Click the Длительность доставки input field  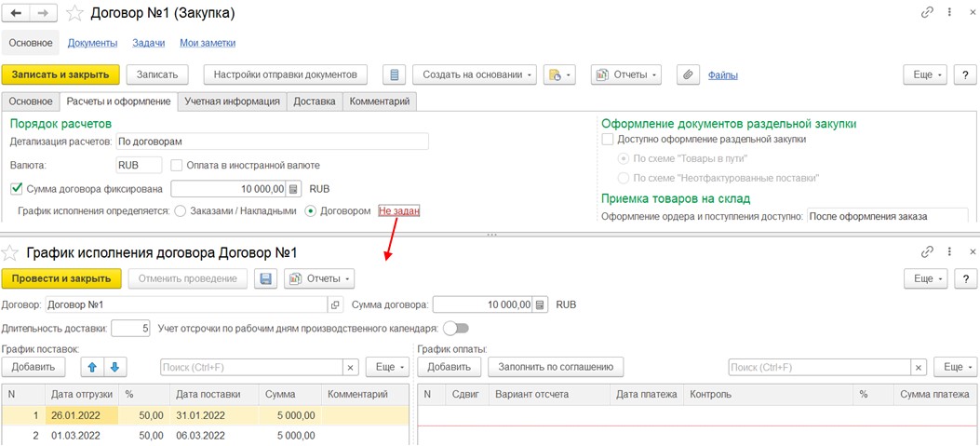(130, 328)
